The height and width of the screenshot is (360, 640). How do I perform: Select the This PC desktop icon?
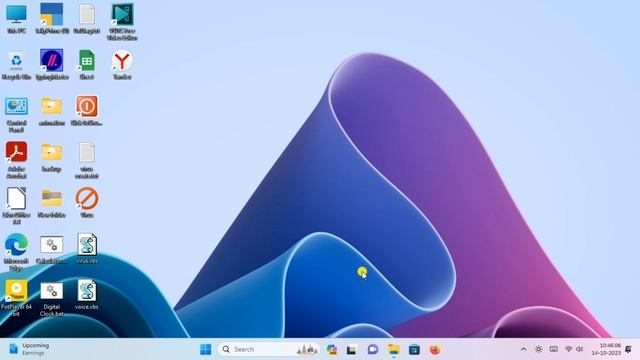(16, 18)
